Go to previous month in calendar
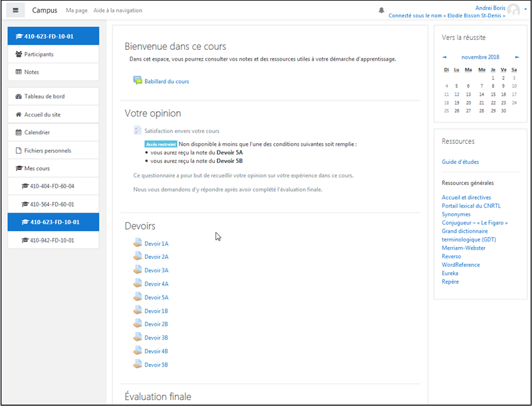 444,57
